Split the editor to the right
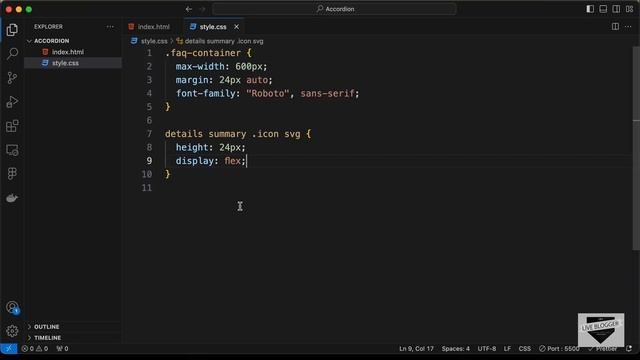The image size is (640, 360). click(615, 27)
